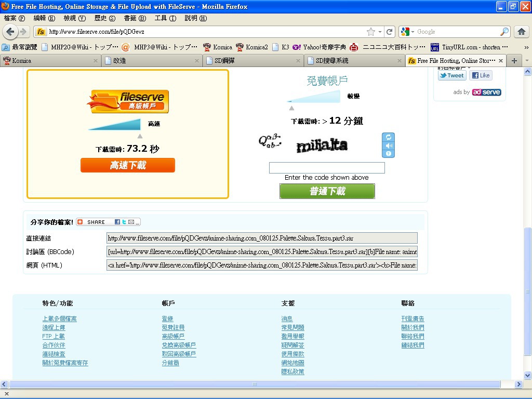Click the Facebook icon in share bar
This screenshot has height=399, width=532.
[x=117, y=222]
